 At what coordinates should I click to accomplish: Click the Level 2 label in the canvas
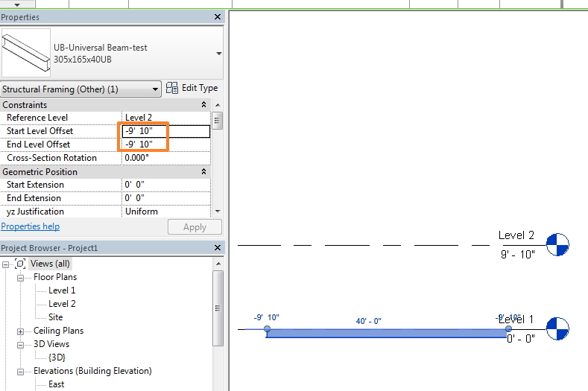tap(516, 235)
